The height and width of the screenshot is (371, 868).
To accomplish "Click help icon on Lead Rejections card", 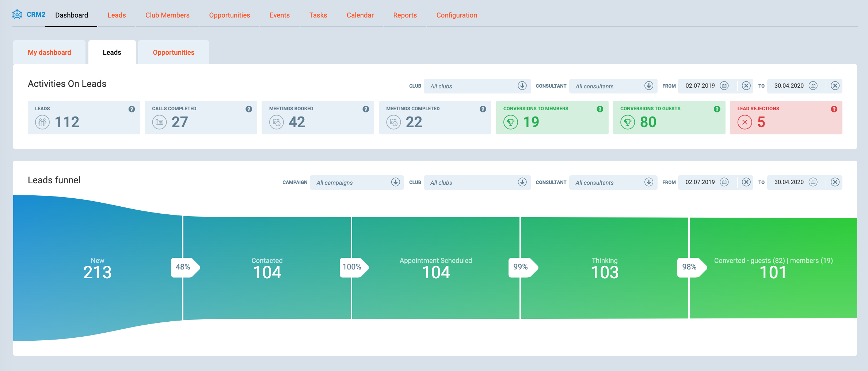I will (x=834, y=109).
